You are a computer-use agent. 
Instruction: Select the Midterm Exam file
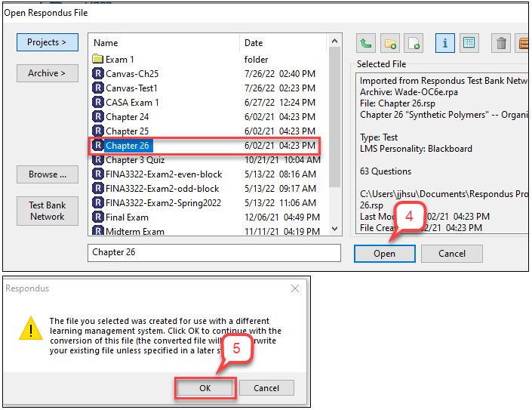click(x=207, y=230)
